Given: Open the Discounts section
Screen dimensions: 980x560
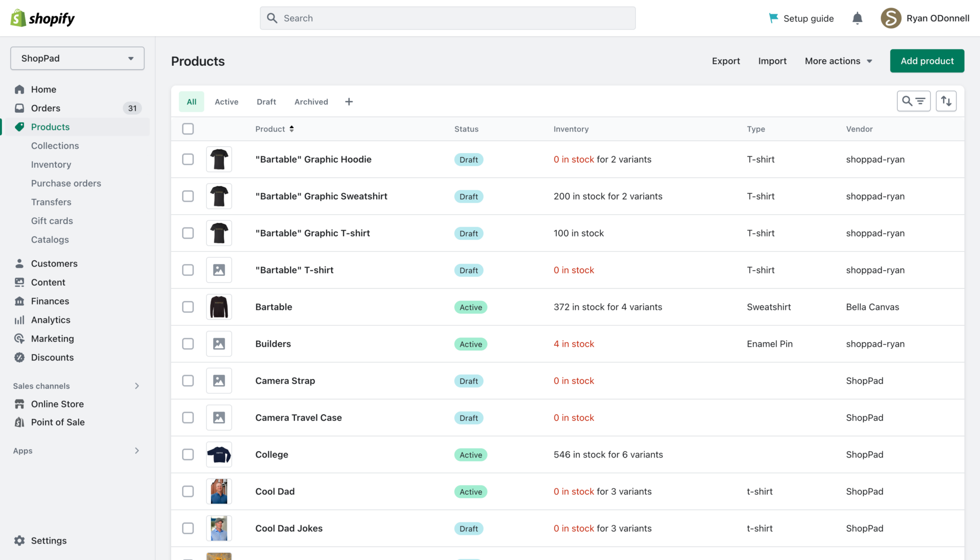Looking at the screenshot, I should 51,358.
